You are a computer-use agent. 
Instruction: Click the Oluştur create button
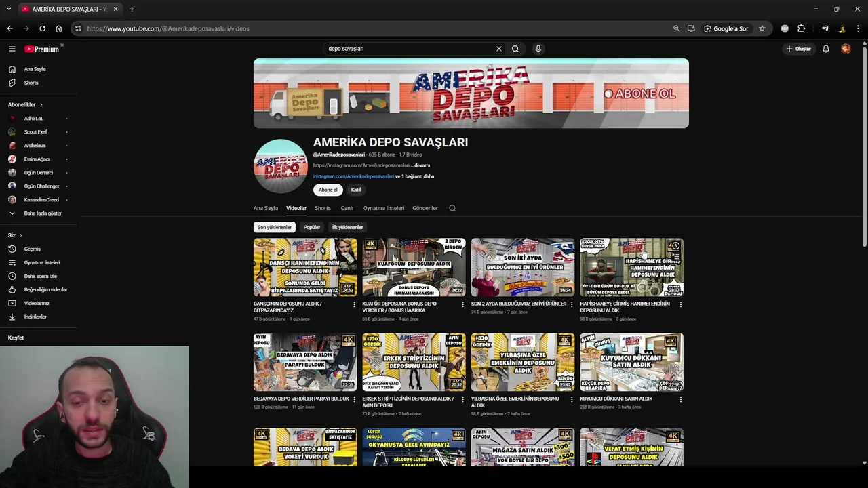[799, 49]
